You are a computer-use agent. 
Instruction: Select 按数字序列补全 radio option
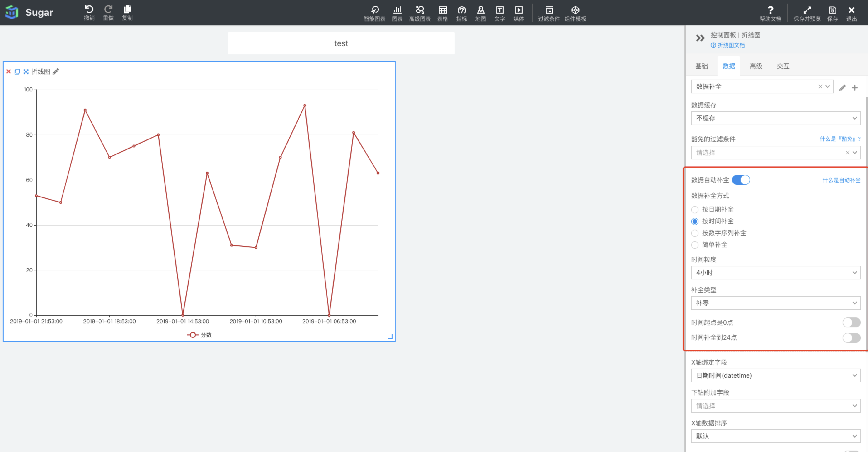pos(694,233)
